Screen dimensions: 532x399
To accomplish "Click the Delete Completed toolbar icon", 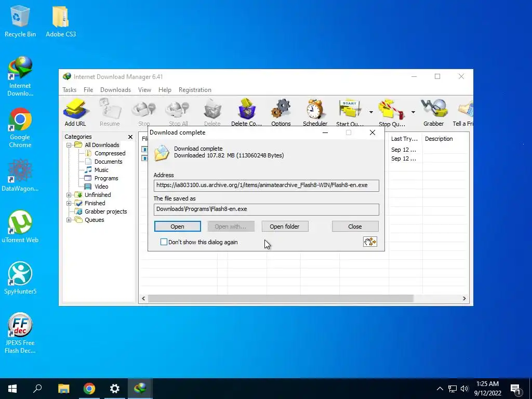I will click(x=247, y=109).
